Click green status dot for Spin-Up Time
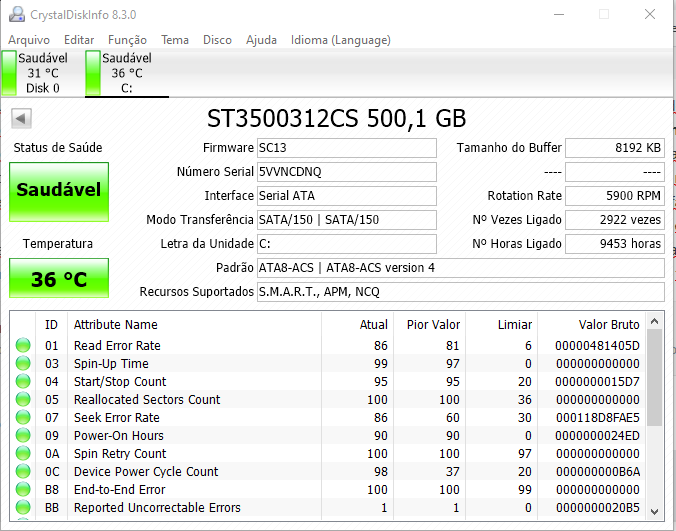The height and width of the screenshot is (531, 676). tap(23, 363)
